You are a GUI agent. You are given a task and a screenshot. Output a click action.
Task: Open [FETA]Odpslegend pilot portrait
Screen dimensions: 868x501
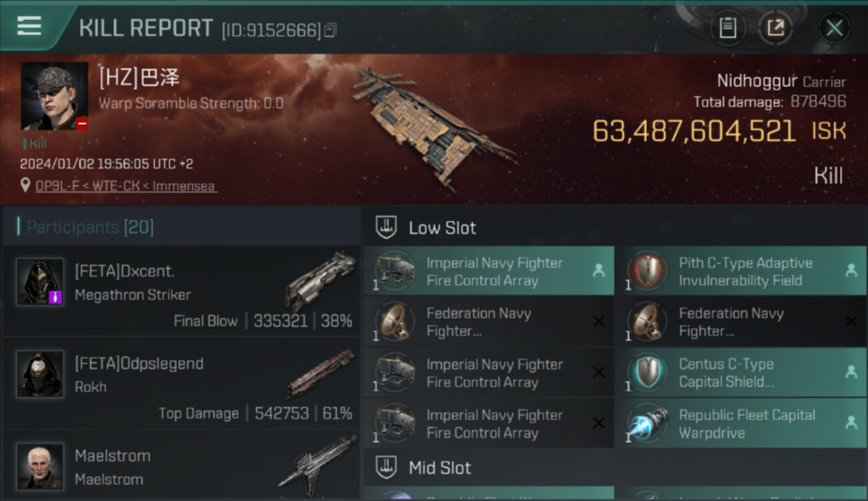point(40,374)
